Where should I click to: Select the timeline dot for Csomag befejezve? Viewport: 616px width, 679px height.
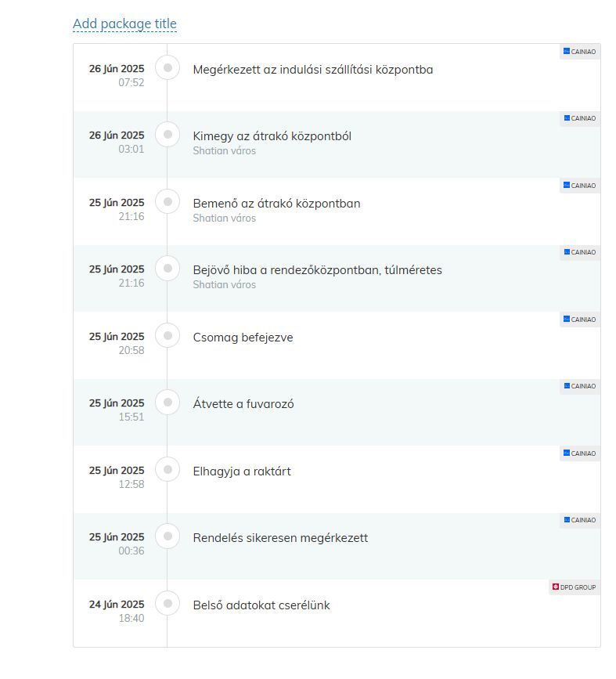tap(168, 336)
